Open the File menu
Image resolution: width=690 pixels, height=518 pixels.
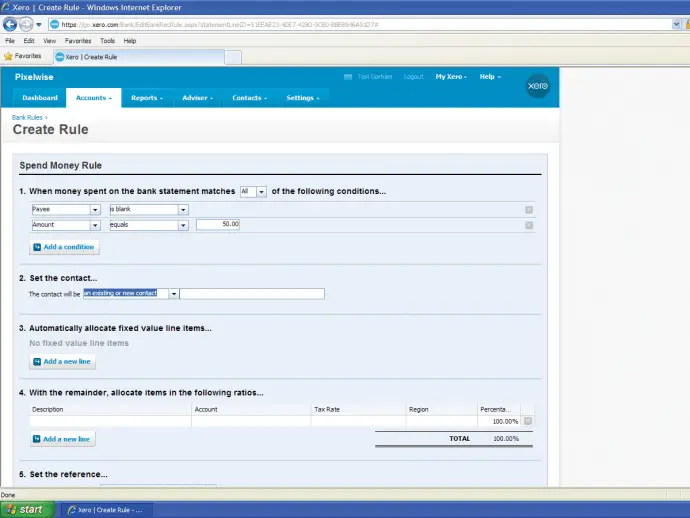(10, 41)
